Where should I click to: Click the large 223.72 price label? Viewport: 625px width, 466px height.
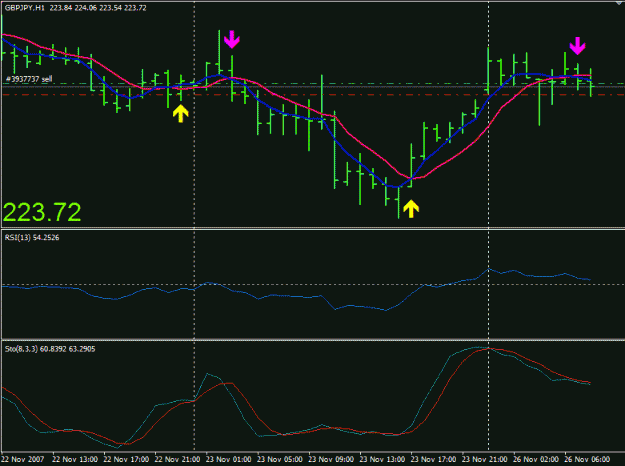(x=42, y=212)
